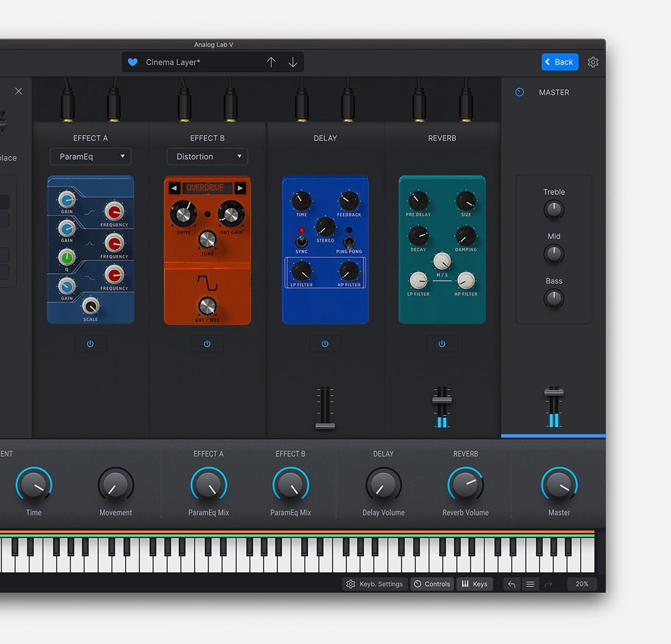Image resolution: width=671 pixels, height=644 pixels.
Task: Click the bottom Master knob
Action: tap(559, 485)
